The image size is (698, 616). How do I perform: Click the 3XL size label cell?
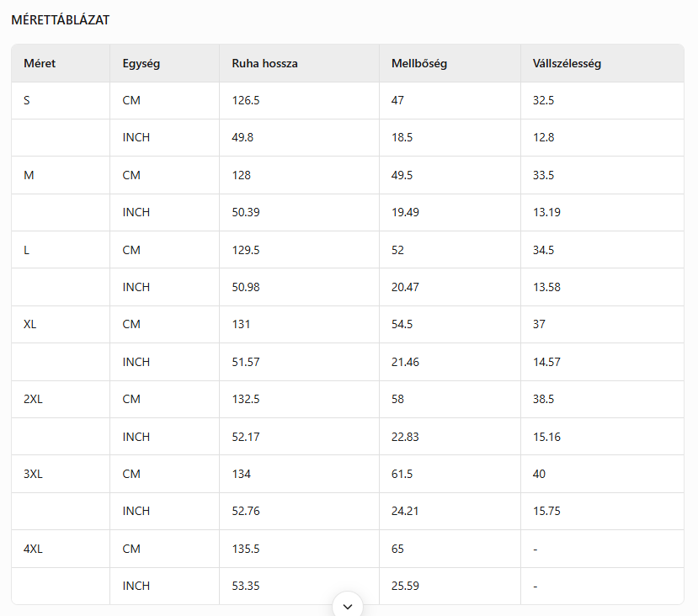tap(33, 474)
